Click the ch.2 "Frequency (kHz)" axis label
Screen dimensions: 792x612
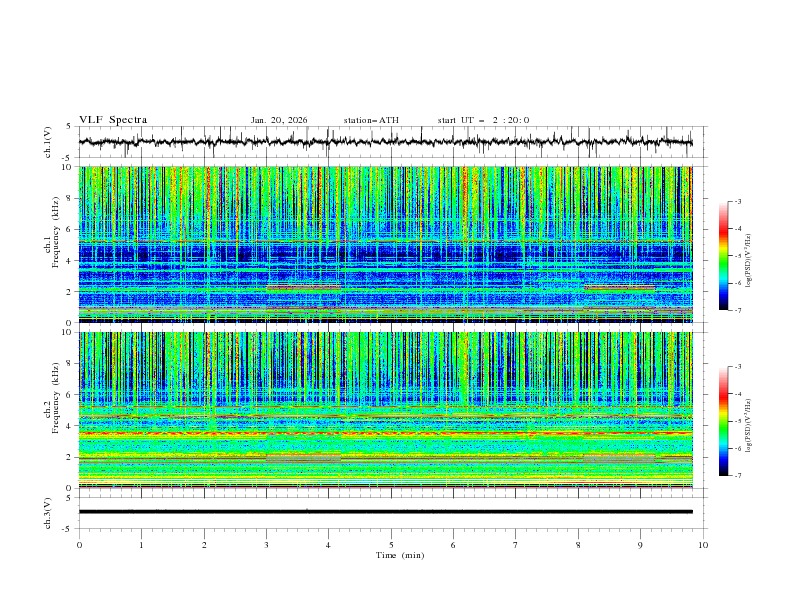55,398
